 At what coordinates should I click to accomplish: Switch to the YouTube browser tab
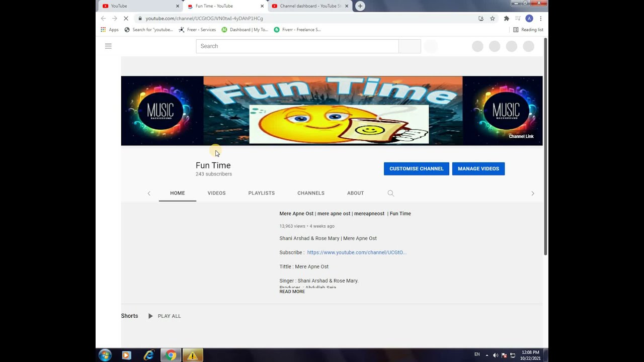point(141,6)
